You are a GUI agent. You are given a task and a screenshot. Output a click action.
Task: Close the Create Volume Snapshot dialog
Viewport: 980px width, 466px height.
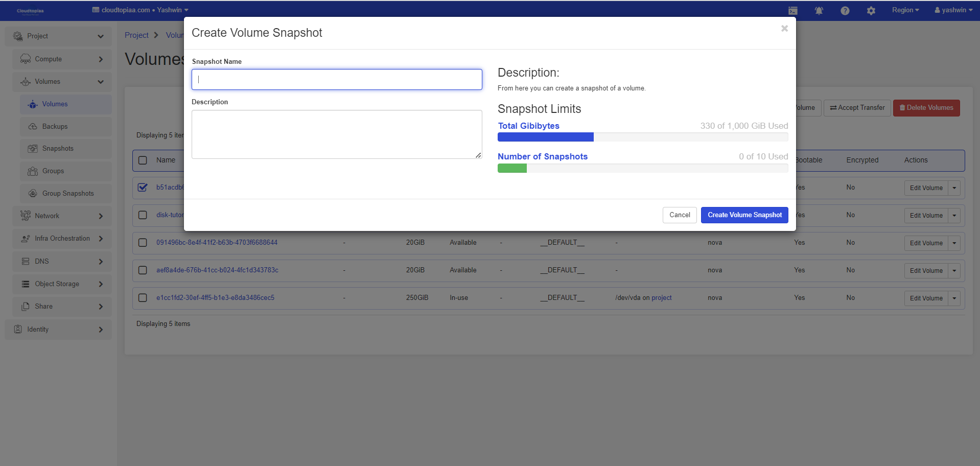point(784,29)
